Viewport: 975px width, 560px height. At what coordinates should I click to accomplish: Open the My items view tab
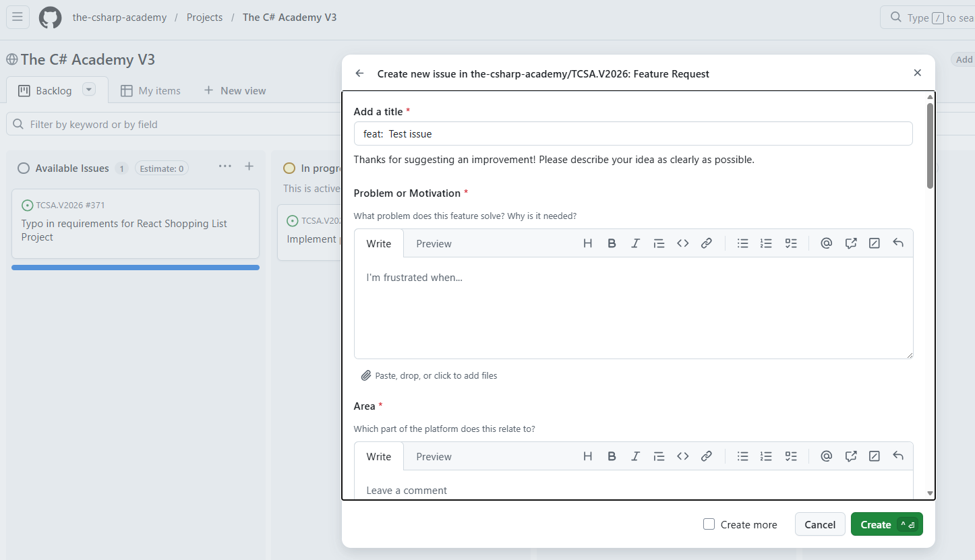tap(150, 90)
